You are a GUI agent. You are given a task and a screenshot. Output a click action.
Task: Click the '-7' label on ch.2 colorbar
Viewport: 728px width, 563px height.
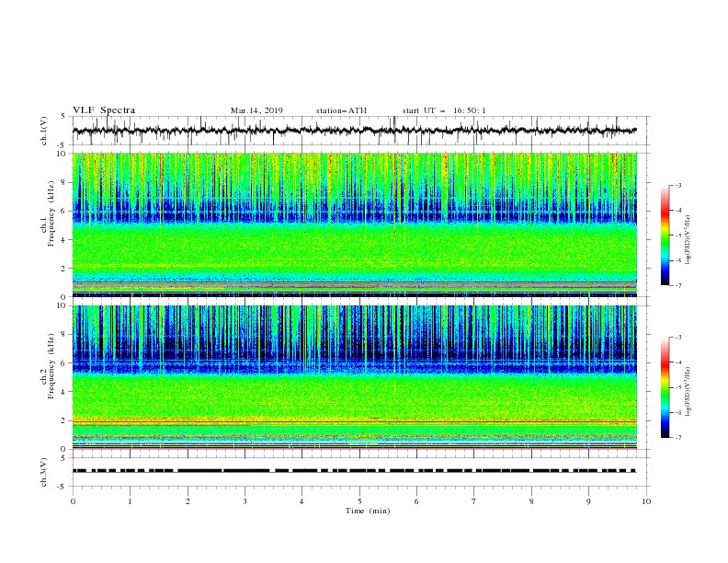677,438
